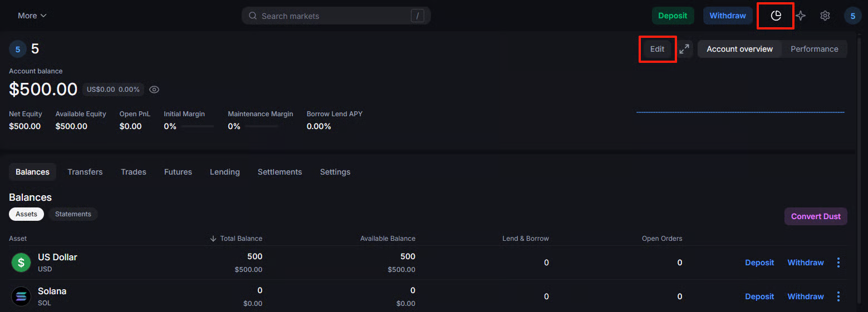Click the Convert Dust button
This screenshot has height=312, width=868.
click(815, 216)
